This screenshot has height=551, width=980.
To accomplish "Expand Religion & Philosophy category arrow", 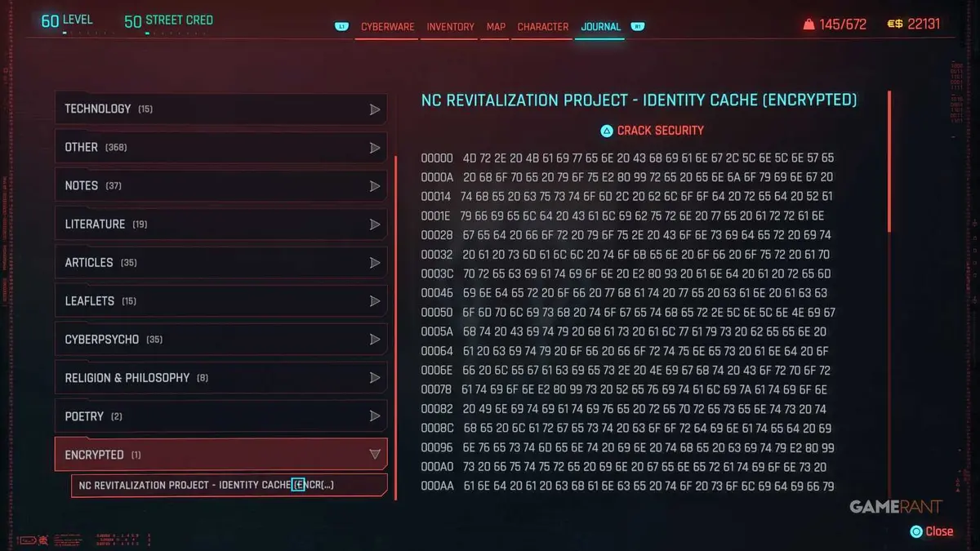I will pos(375,378).
